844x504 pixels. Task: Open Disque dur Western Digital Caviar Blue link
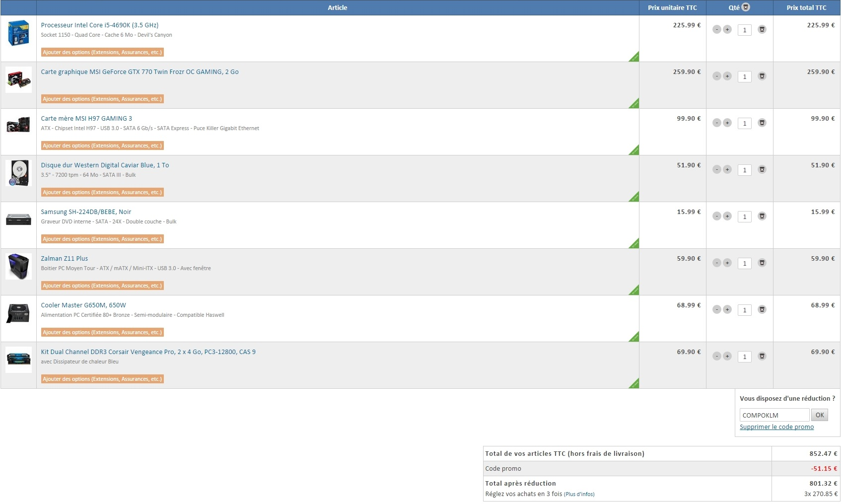point(105,165)
